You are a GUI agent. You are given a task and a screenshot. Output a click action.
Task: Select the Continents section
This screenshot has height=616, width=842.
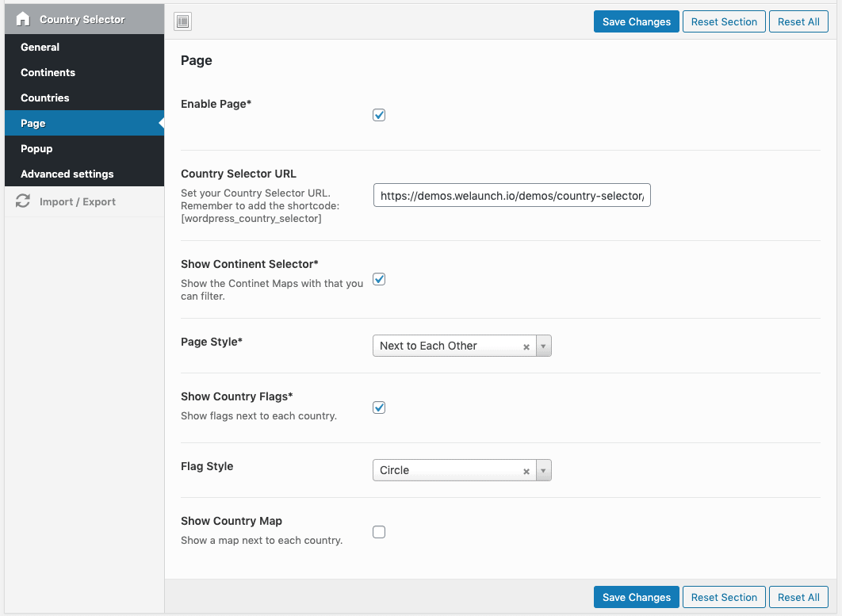click(46, 72)
